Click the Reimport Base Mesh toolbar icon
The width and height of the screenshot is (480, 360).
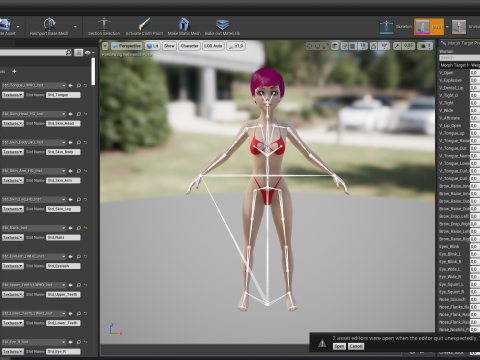tap(49, 26)
